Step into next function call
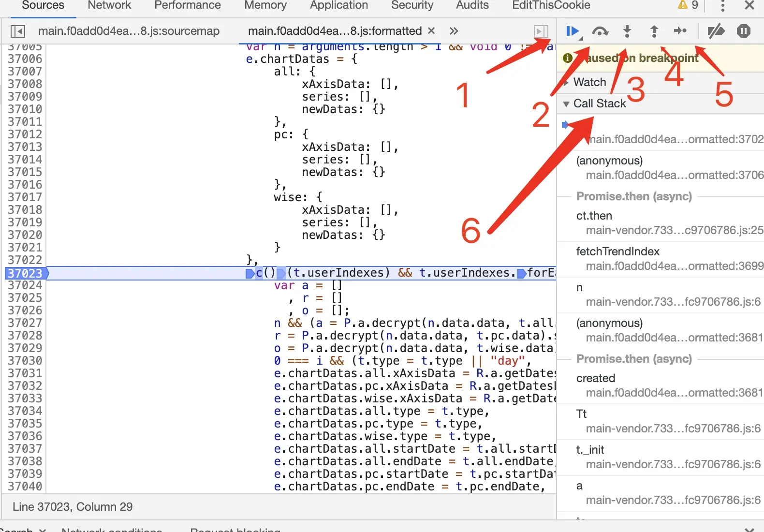Screen dimensions: 764x532 pyautogui.click(x=627, y=31)
